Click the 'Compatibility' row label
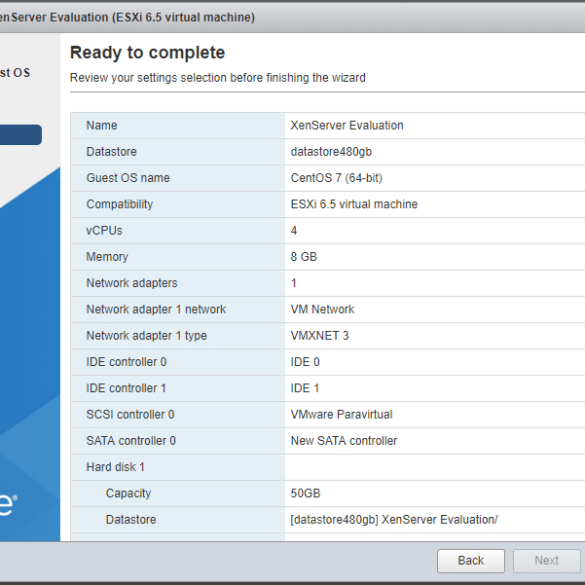The width and height of the screenshot is (585, 585). pyautogui.click(x=120, y=204)
